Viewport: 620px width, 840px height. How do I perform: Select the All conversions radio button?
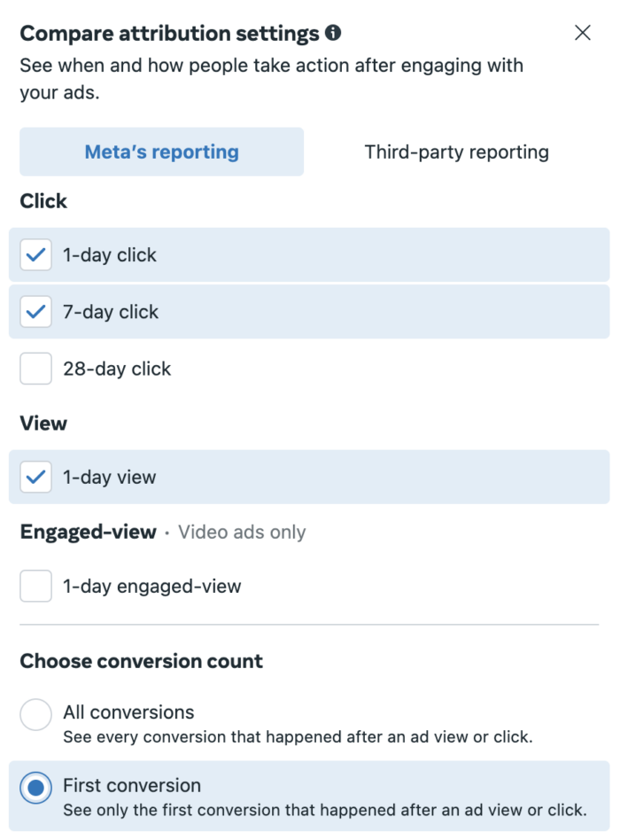[36, 714]
